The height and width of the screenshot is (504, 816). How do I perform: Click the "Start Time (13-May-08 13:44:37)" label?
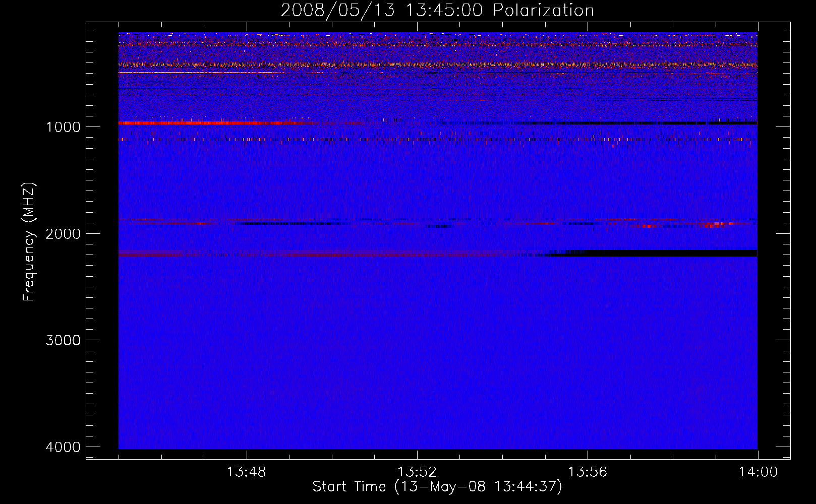pyautogui.click(x=437, y=487)
